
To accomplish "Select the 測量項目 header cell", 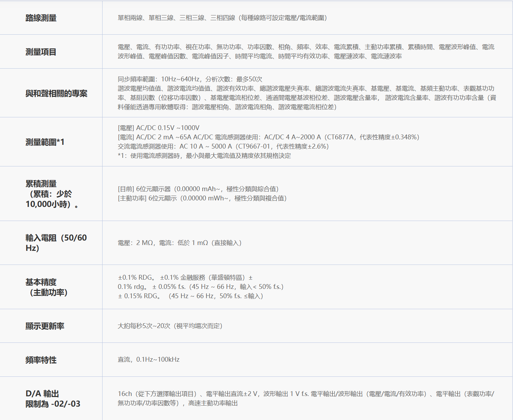I will (41, 52).
